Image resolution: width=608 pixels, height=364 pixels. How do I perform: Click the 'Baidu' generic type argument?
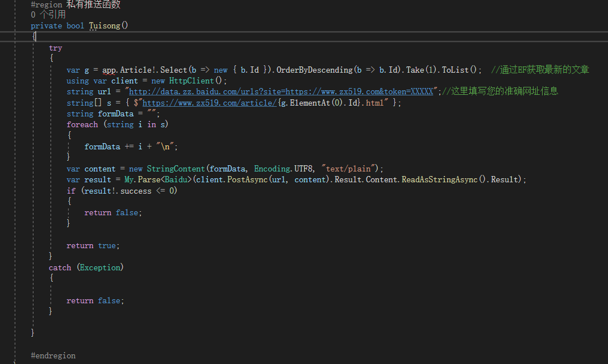click(176, 180)
